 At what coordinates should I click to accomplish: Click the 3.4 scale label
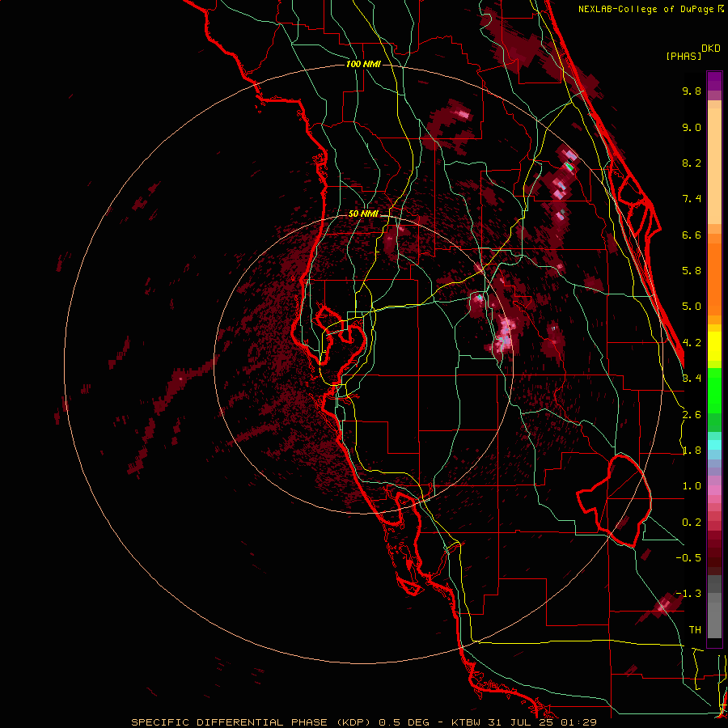692,379
